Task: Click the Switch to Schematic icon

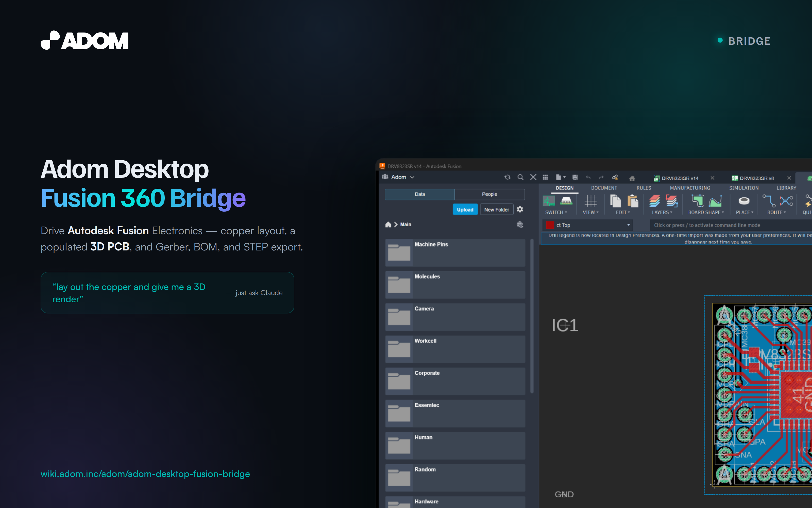Action: (x=549, y=201)
